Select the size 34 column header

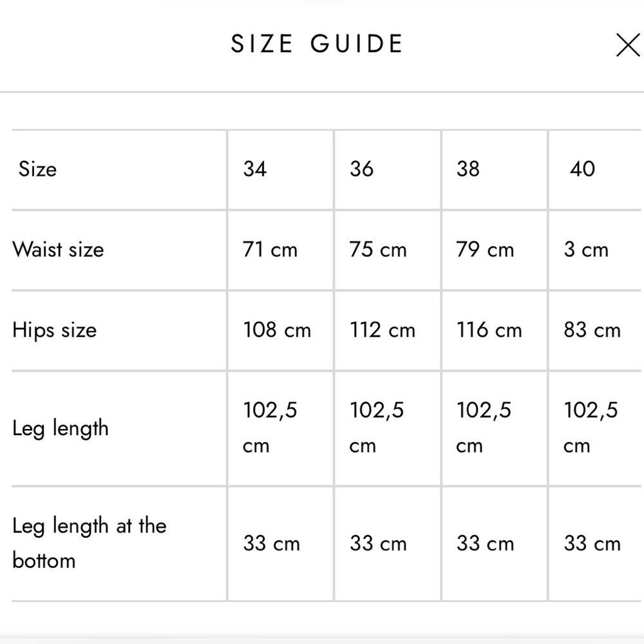tap(255, 169)
